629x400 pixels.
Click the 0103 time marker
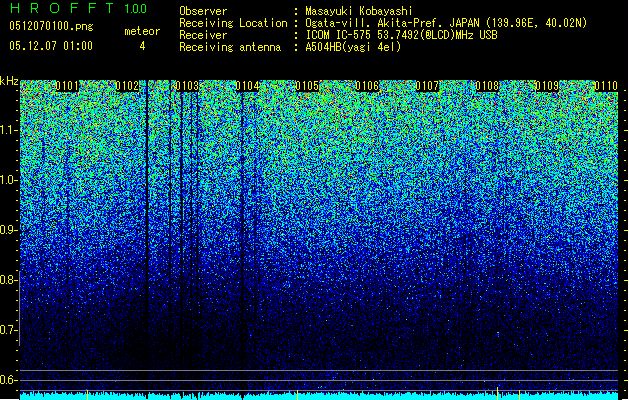(x=187, y=86)
